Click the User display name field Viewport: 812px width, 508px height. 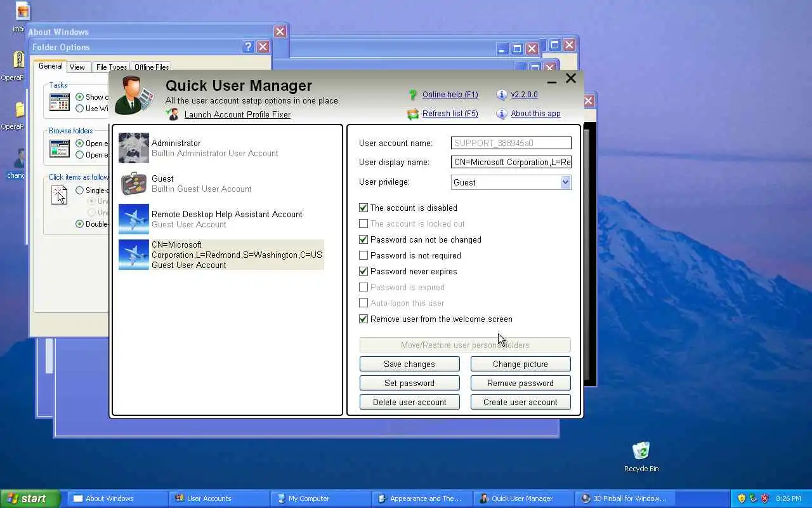click(511, 162)
